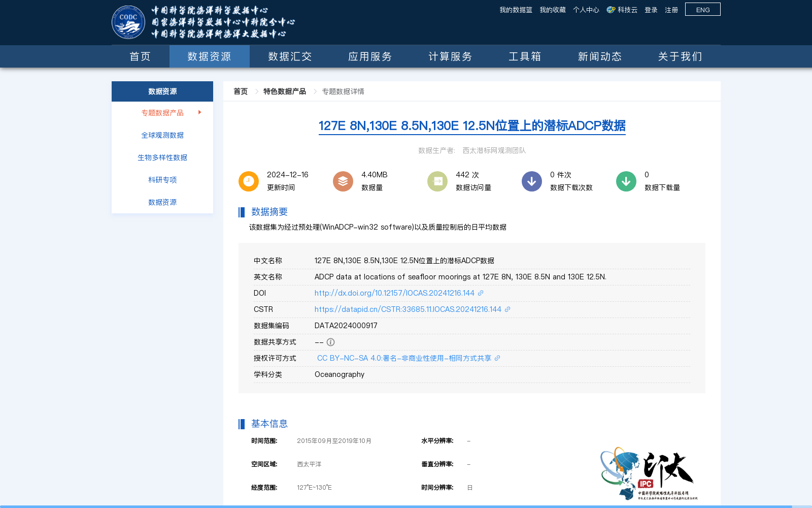Viewport: 812px width, 508px height.
Task: Select 数据资源 item in sidebar list
Action: pyautogui.click(x=162, y=202)
